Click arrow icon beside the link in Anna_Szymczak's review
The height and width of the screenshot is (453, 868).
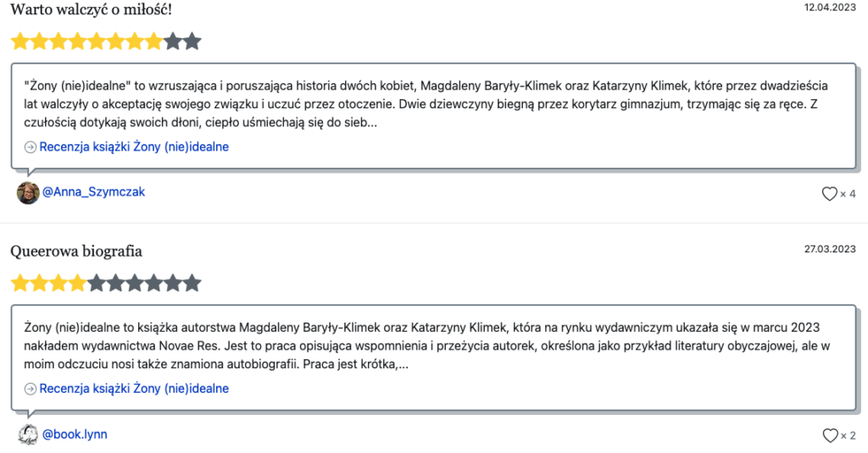pos(31,147)
